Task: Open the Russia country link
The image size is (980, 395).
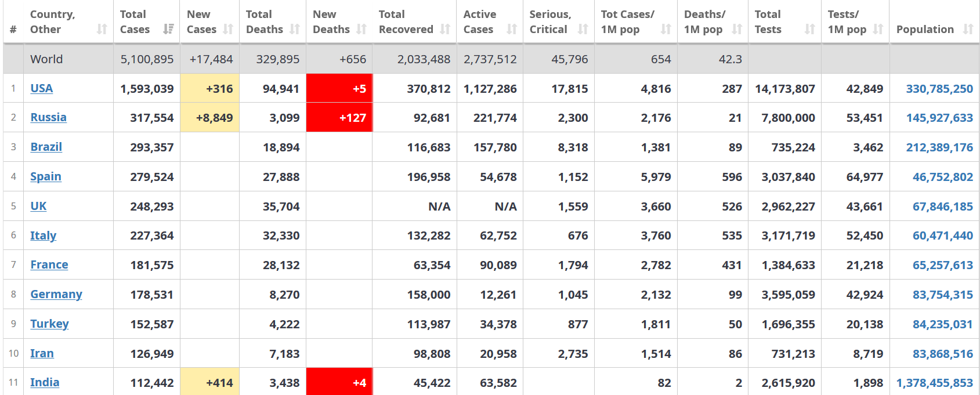Action: (49, 117)
